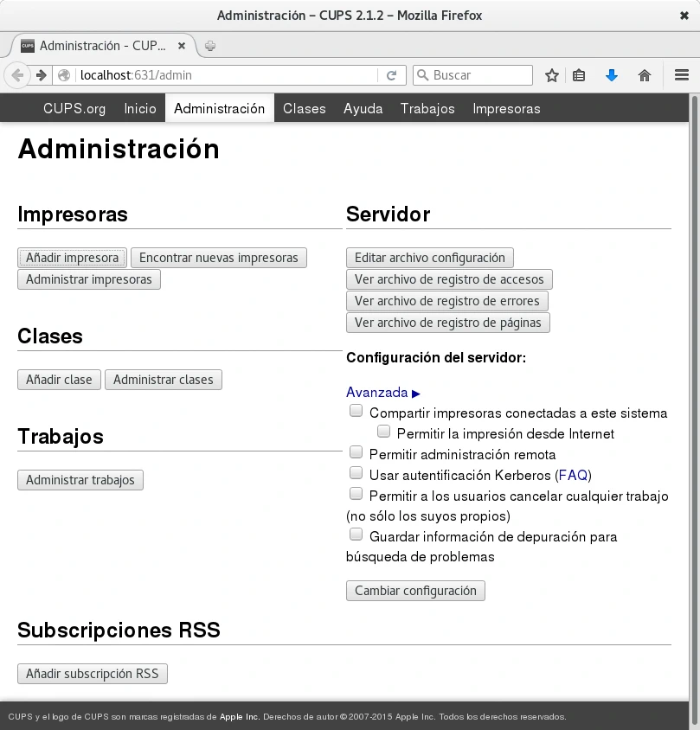700x730 pixels.
Task: Check Permitir administración remota
Action: (x=356, y=452)
